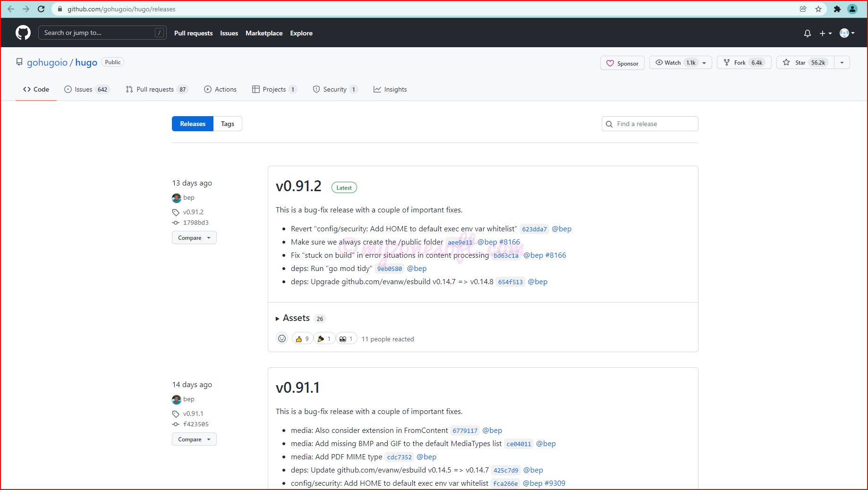The height and width of the screenshot is (490, 868).
Task: Click the site lock icon in address bar
Action: coord(60,9)
